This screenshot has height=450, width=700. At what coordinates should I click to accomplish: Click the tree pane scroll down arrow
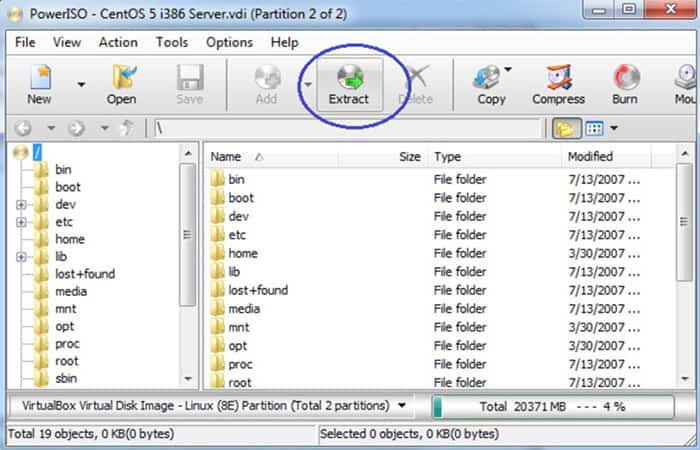(x=188, y=379)
